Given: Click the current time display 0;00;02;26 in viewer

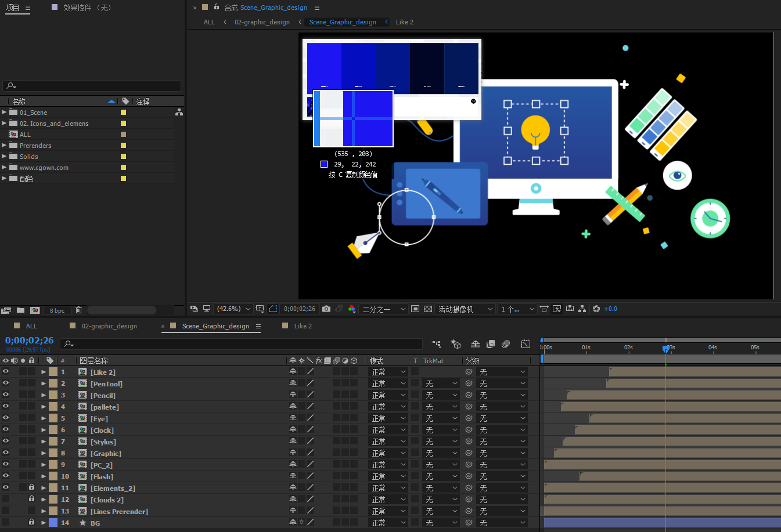Looking at the screenshot, I should coord(300,309).
